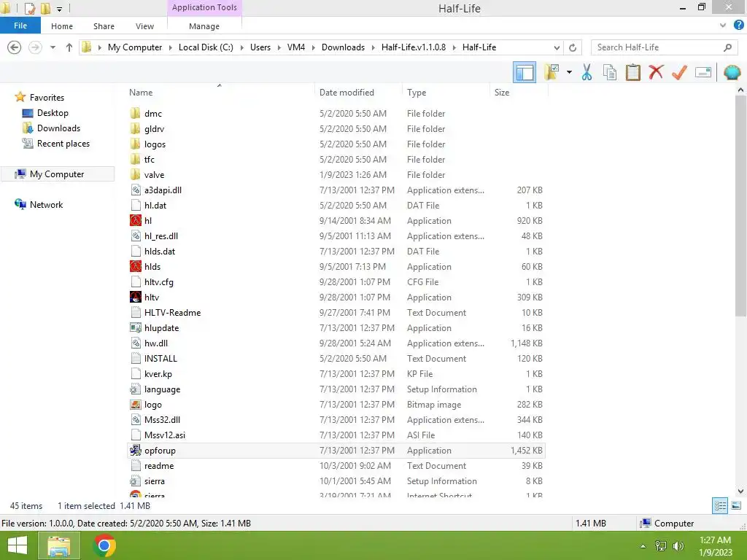Click the folder options toolbar icon
This screenshot has height=560, width=747.
pyautogui.click(x=551, y=72)
